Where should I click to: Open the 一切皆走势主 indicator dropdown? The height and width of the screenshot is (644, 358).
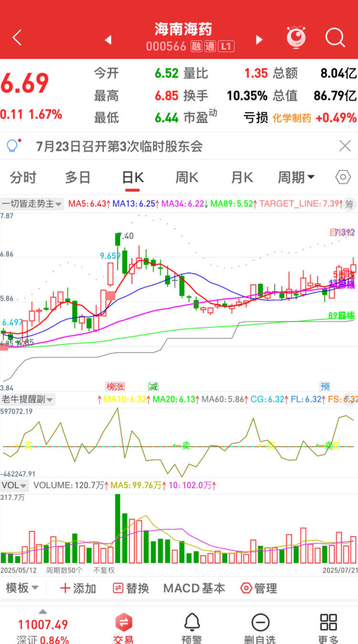(x=32, y=204)
